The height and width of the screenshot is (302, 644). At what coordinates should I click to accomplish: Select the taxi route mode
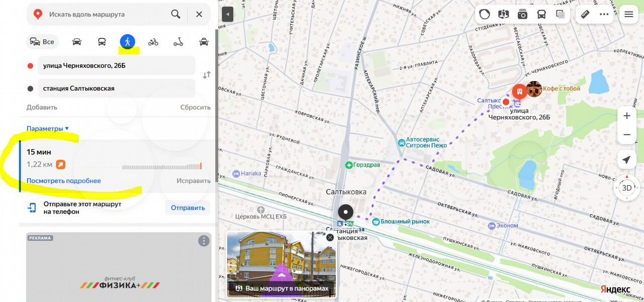[204, 42]
